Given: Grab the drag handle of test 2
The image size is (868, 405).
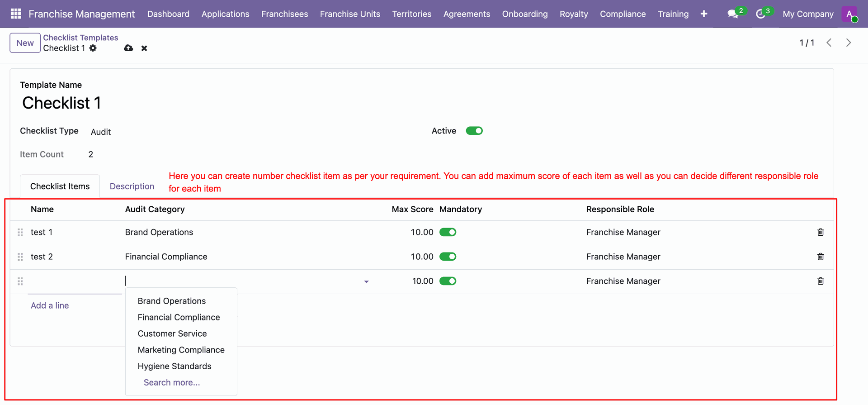Looking at the screenshot, I should click(20, 257).
